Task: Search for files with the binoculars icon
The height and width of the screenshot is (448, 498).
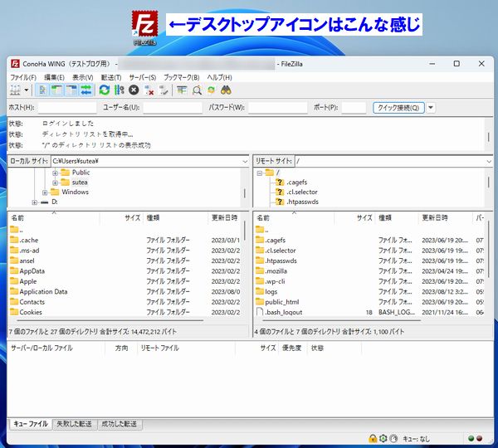Action: [226, 90]
